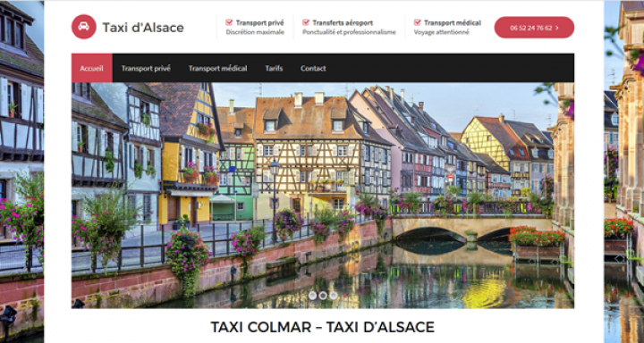Click the Transport médical header text

453,22
